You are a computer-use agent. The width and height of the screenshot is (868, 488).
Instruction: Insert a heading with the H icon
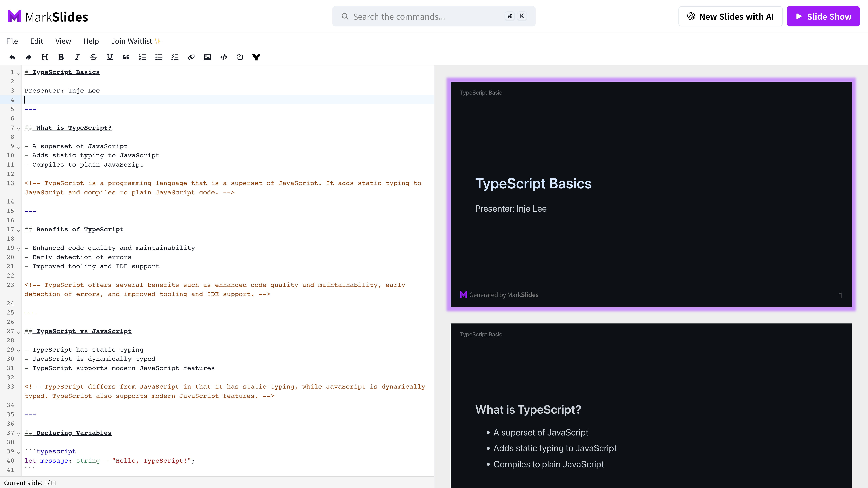point(44,57)
